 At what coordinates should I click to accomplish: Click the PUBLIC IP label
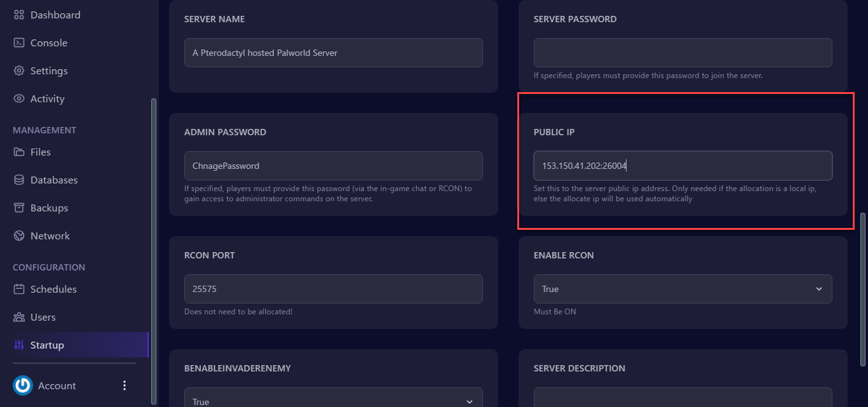coord(554,132)
